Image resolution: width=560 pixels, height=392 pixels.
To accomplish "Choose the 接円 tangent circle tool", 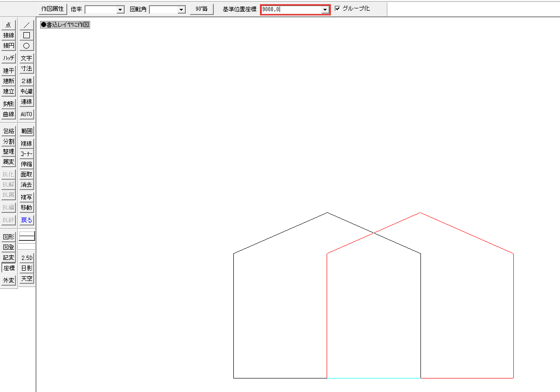I will (x=8, y=46).
